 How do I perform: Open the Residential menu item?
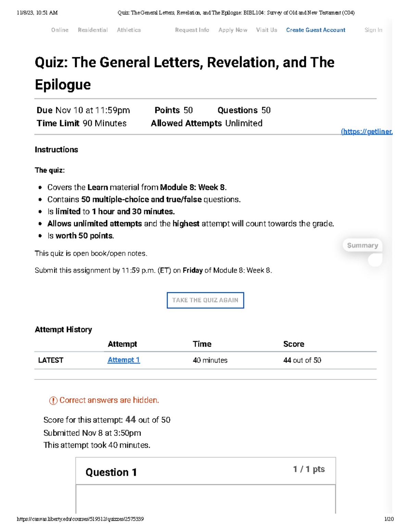[x=92, y=30]
